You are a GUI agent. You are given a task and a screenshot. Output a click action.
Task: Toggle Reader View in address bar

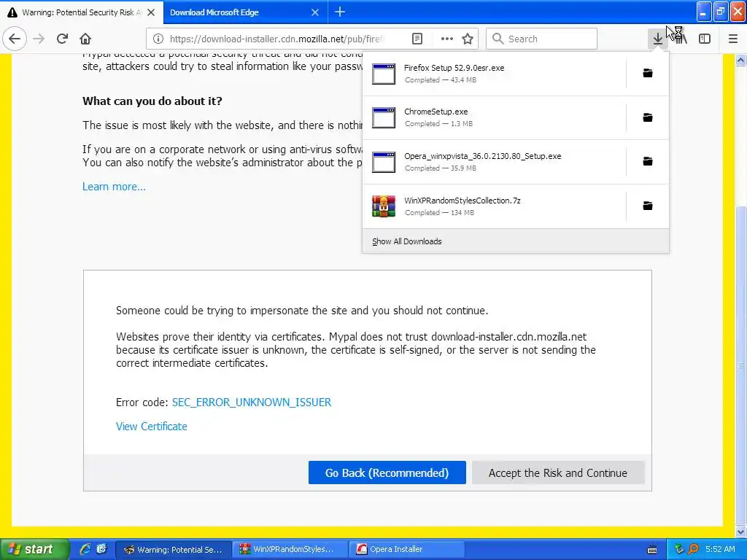417,39
